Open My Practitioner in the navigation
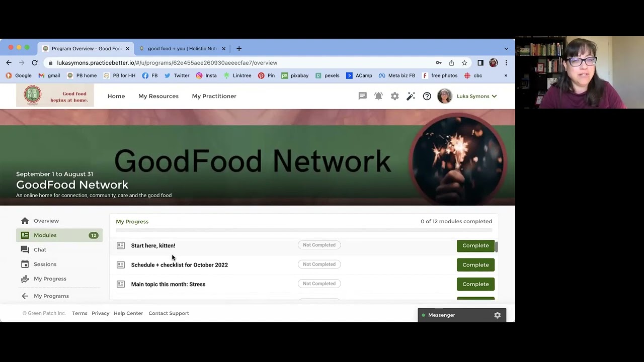Viewport: 644px width, 362px height. click(214, 96)
